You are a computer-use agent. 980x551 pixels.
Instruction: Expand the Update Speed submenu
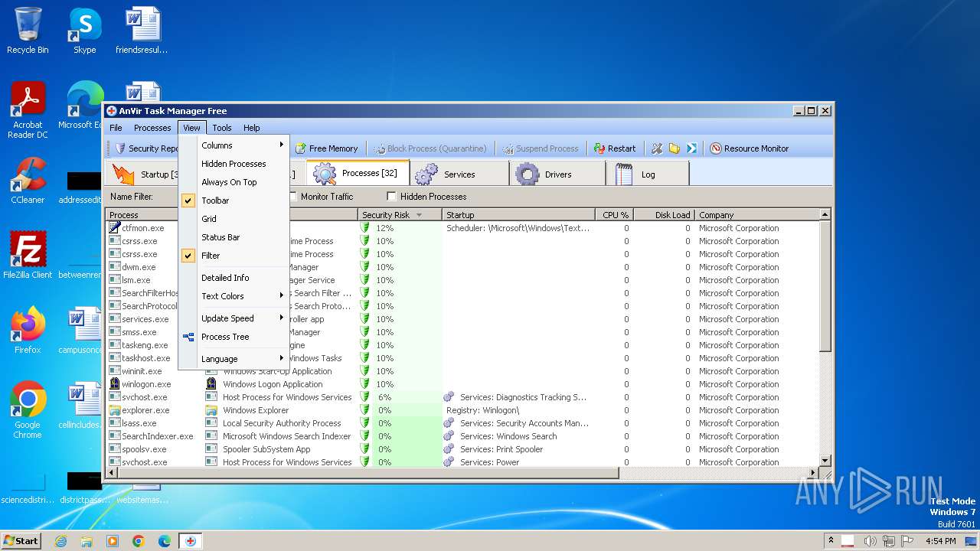(x=234, y=318)
